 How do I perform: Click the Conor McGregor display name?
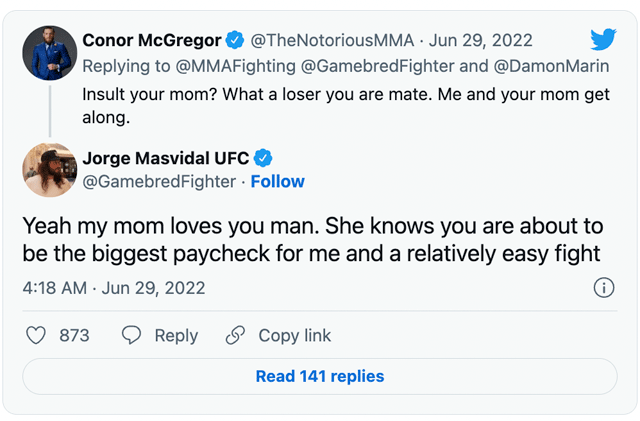[x=152, y=41]
